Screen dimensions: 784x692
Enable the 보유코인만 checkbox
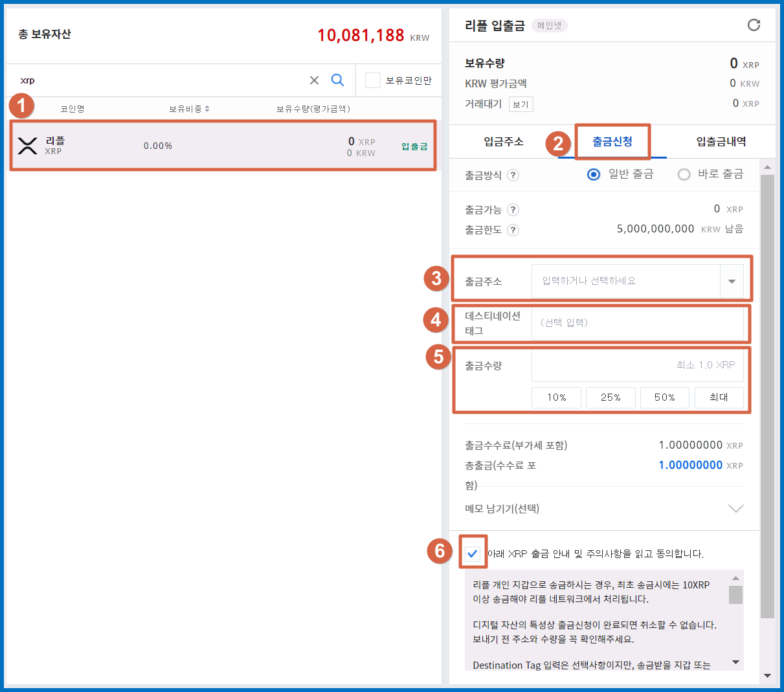pyautogui.click(x=372, y=80)
